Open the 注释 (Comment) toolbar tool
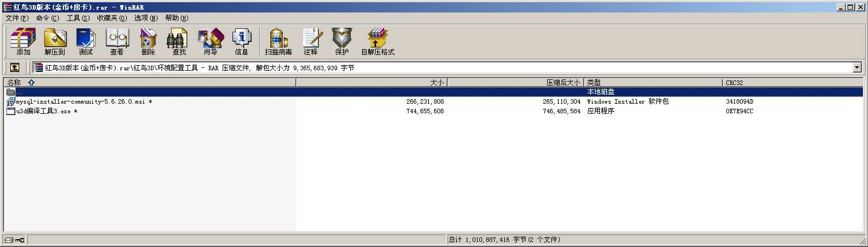This screenshot has width=868, height=247. click(x=310, y=41)
